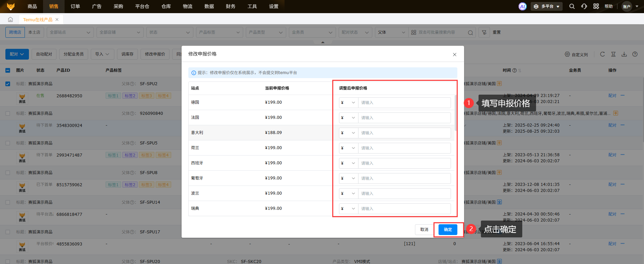Expand currency dropdown for 德国 row
The width and height of the screenshot is (644, 264).
pyautogui.click(x=348, y=103)
